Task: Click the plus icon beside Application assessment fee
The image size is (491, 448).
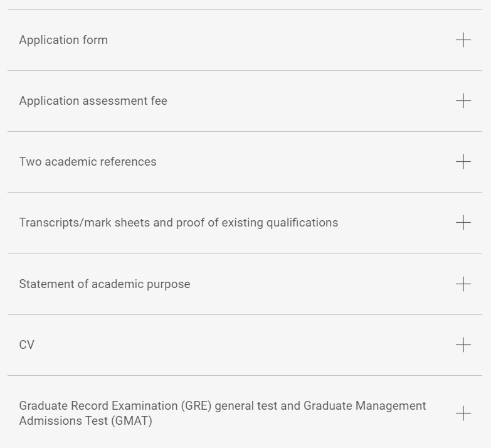Action: pos(463,101)
